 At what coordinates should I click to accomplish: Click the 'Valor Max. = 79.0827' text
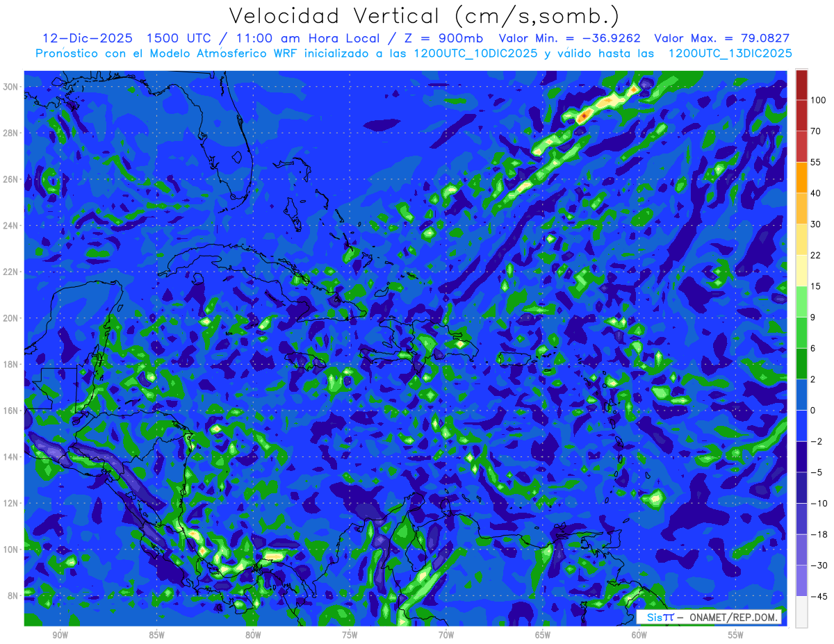coord(722,38)
